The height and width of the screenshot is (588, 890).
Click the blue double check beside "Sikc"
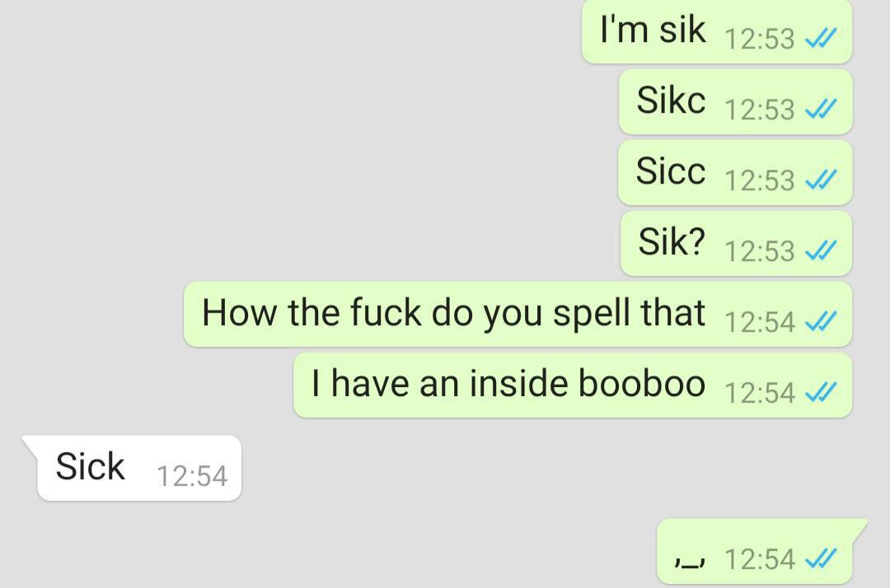click(821, 109)
